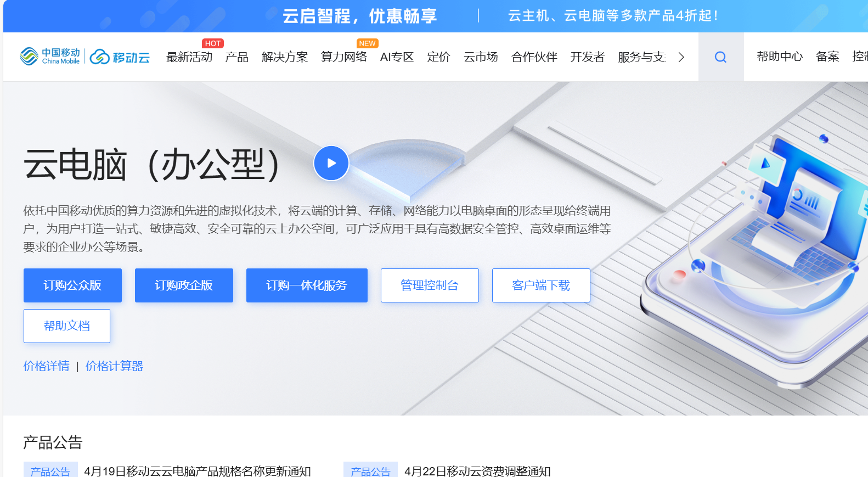868x477 pixels.
Task: Click the top promotional banner 云启智程
Action: click(x=360, y=16)
